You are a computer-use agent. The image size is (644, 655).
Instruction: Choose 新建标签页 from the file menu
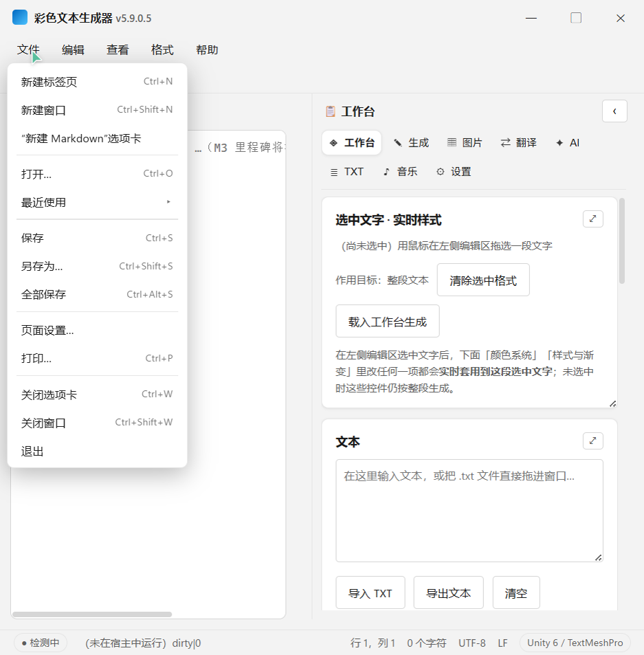click(97, 82)
